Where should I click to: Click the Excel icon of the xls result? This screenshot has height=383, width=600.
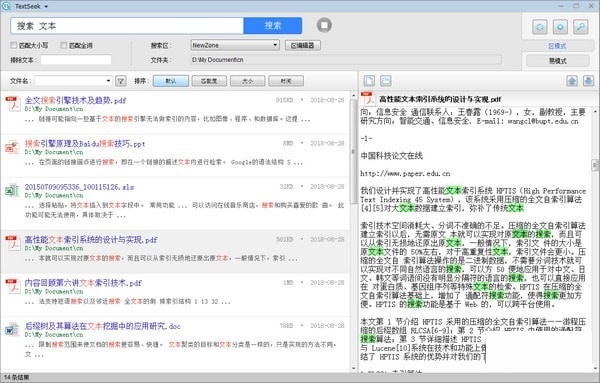point(13,190)
